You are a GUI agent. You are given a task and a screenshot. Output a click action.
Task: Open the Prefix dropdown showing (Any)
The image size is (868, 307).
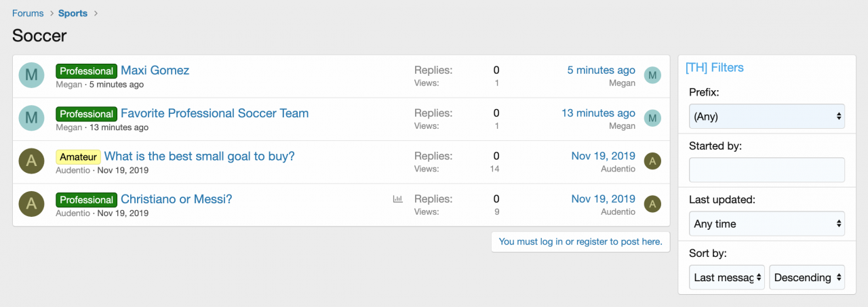coord(766,117)
